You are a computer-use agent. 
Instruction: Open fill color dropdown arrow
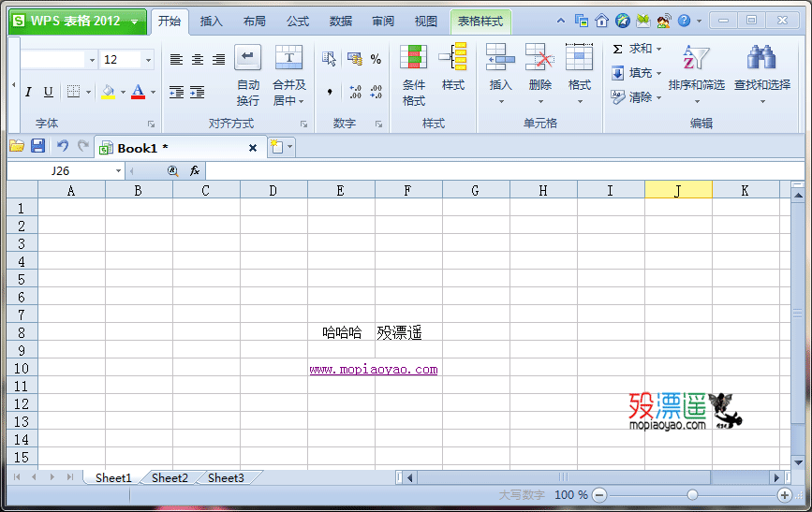124,92
